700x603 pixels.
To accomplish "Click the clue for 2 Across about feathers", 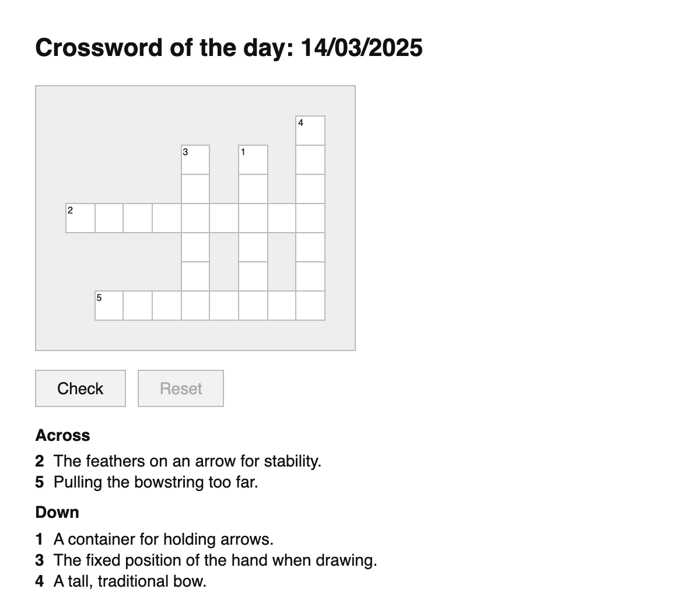I will click(x=187, y=461).
